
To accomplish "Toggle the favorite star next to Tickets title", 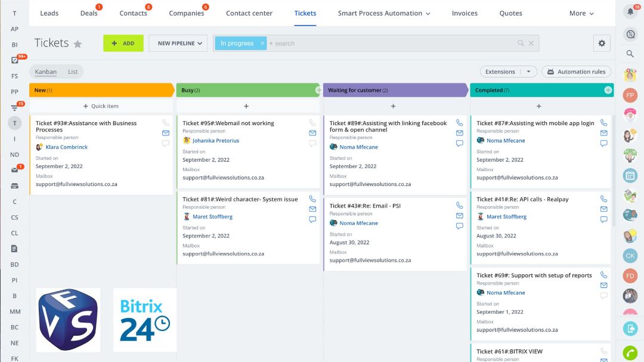I will pyautogui.click(x=79, y=42).
